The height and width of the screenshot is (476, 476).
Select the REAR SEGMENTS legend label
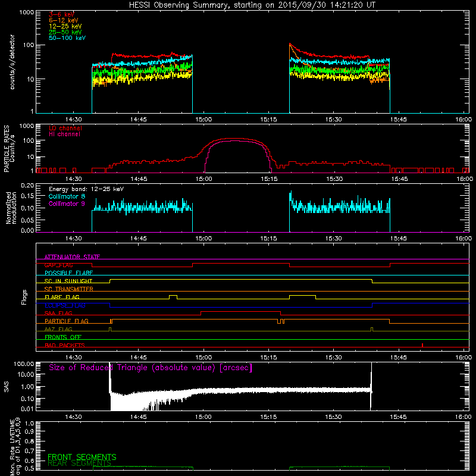coord(80,464)
